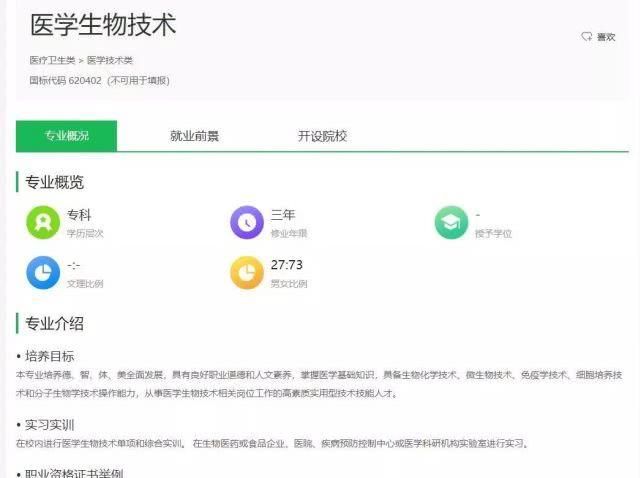Click the 培养目标 subheading
The height and width of the screenshot is (478, 640).
coord(49,356)
